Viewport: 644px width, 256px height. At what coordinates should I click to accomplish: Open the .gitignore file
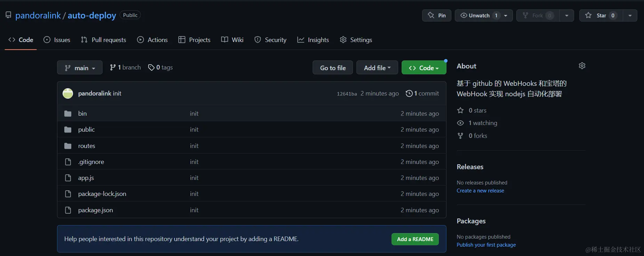[x=91, y=162]
